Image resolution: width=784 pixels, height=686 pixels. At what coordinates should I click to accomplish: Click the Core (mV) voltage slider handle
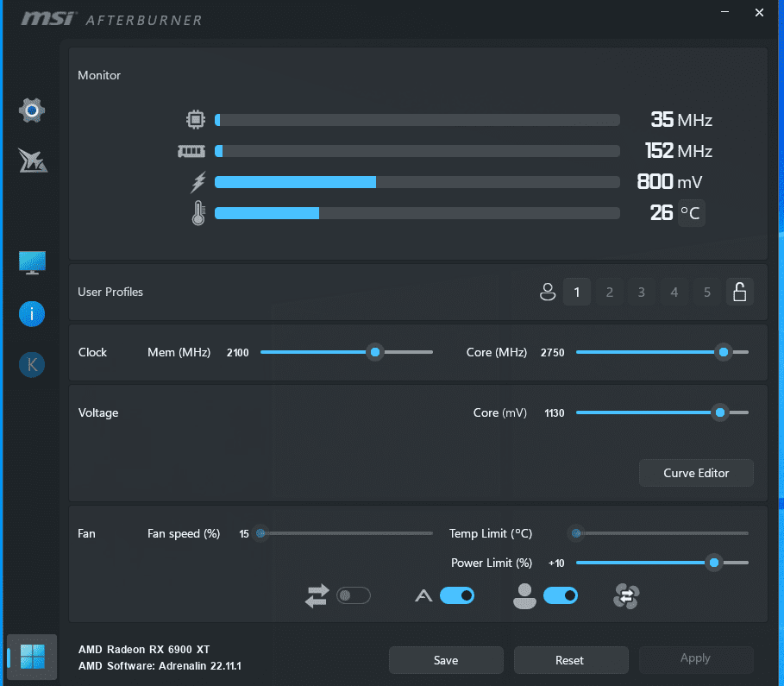coord(720,412)
